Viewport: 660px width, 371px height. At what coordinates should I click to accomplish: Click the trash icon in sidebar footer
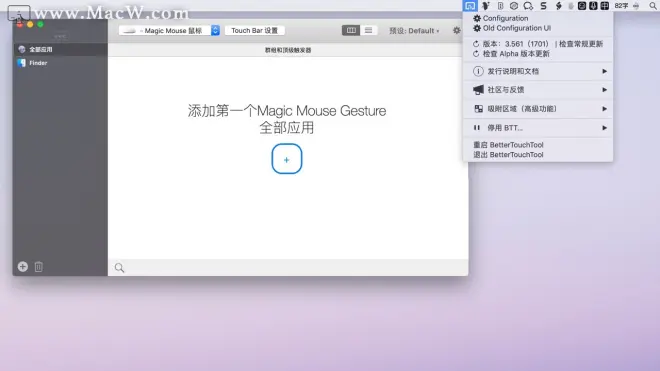tap(38, 267)
